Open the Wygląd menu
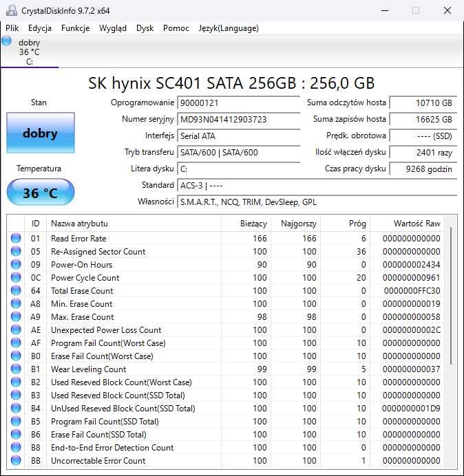This screenshot has height=476, width=464. click(113, 28)
